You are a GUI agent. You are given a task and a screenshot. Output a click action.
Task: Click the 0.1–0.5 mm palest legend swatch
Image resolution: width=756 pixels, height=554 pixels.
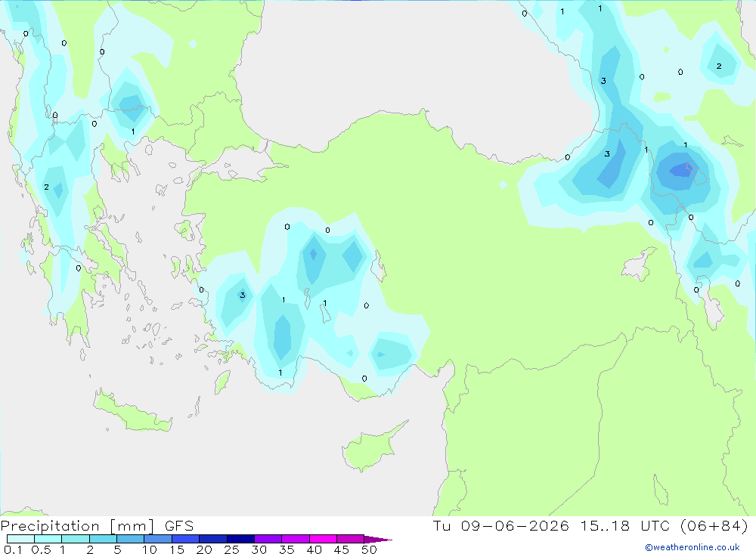[x=20, y=539]
